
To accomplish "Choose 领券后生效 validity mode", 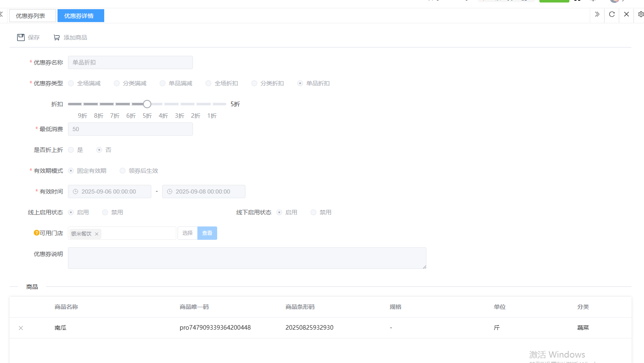I will (123, 171).
